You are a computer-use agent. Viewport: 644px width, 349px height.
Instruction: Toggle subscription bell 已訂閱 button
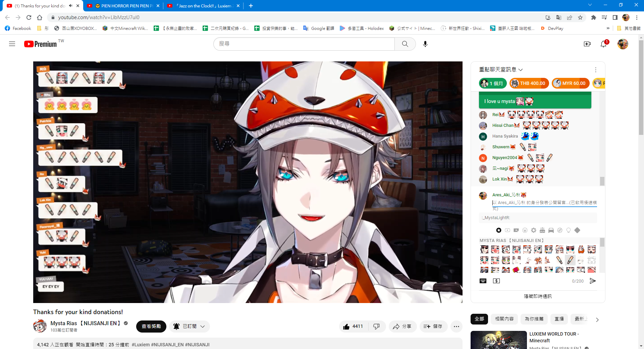pos(190,327)
